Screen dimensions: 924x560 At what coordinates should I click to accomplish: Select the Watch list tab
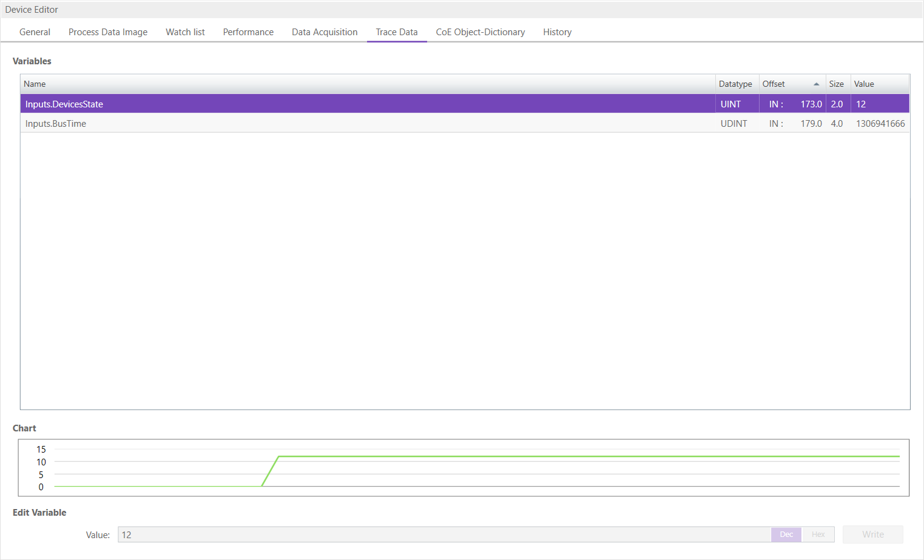pos(185,32)
